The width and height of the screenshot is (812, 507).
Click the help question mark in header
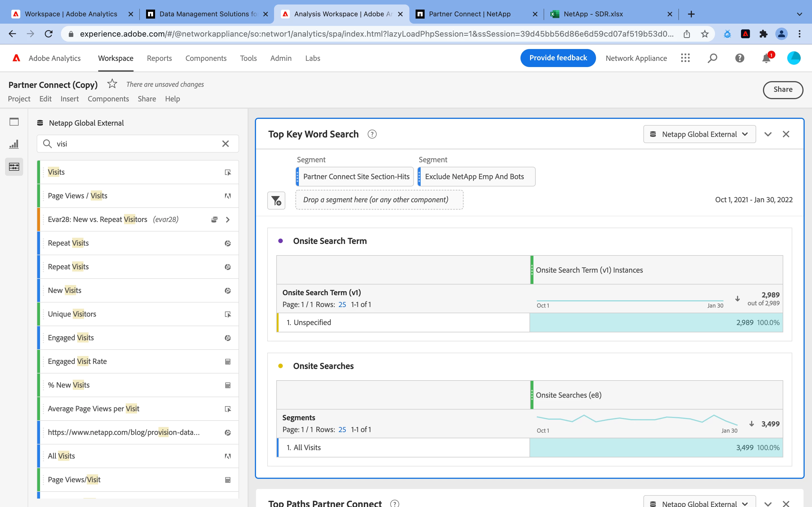pyautogui.click(x=740, y=58)
